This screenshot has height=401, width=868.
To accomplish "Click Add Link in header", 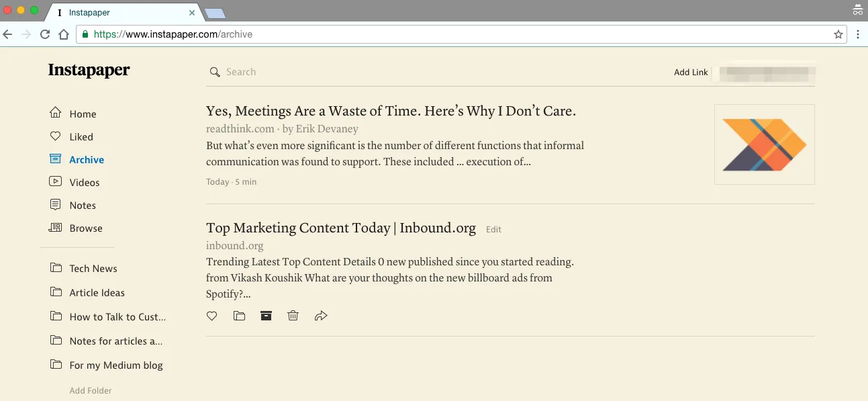I will tap(691, 73).
